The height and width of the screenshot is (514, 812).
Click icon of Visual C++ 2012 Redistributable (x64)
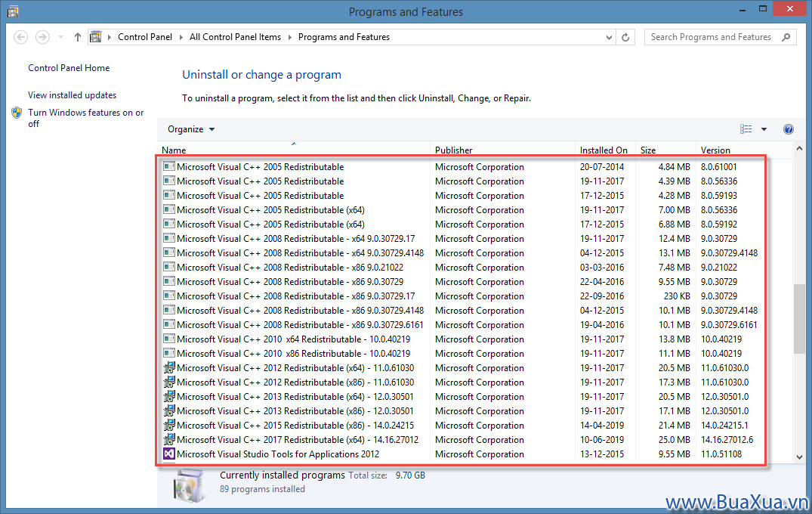tap(169, 367)
